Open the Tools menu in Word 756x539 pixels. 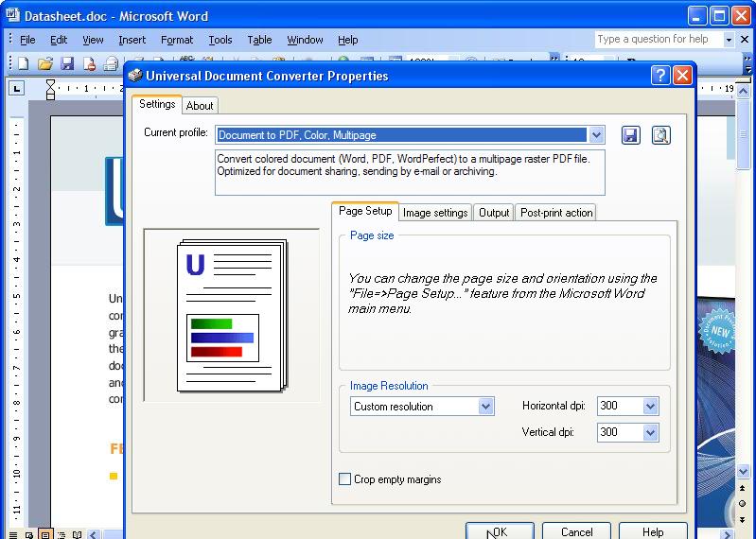220,40
